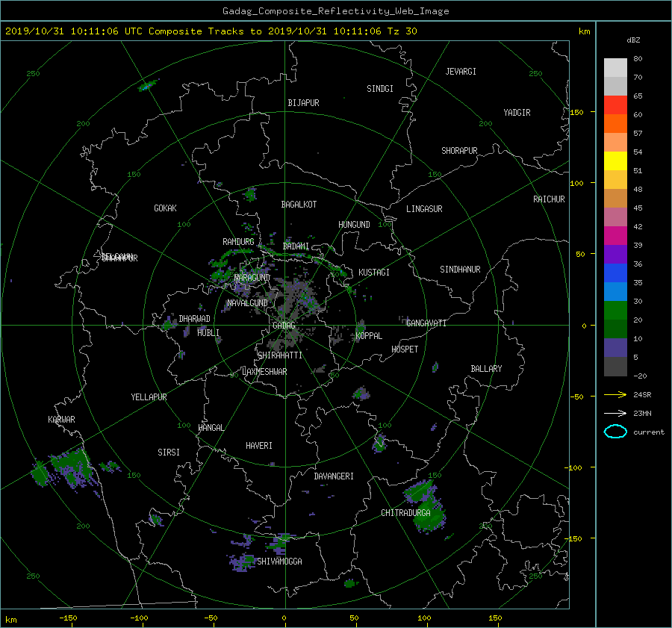Click the NAVALGUND city label

pos(247,303)
